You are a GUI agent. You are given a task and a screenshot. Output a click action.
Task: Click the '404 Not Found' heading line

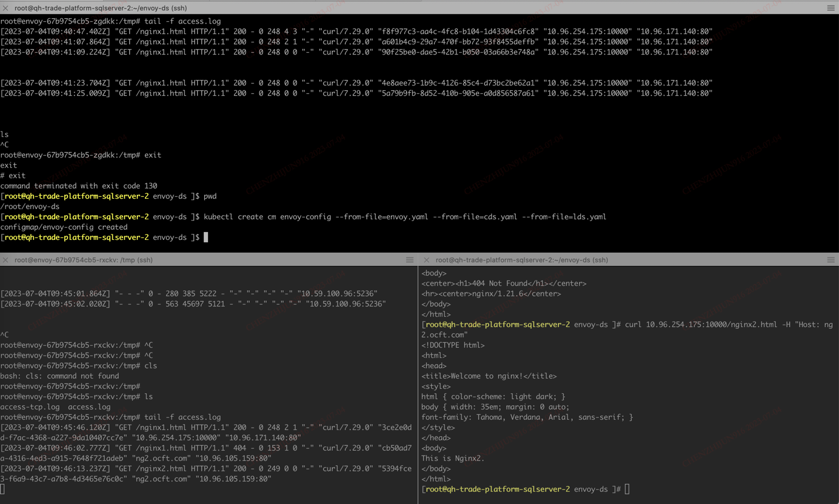point(504,283)
